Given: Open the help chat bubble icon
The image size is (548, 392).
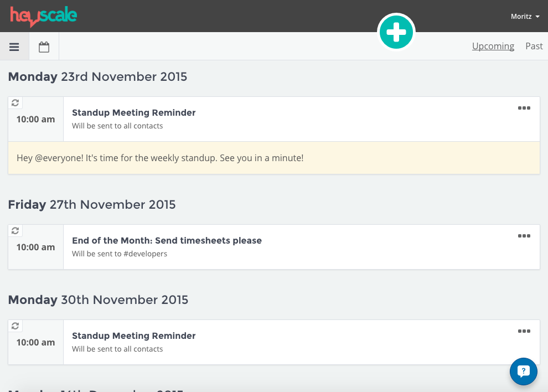Looking at the screenshot, I should [523, 371].
